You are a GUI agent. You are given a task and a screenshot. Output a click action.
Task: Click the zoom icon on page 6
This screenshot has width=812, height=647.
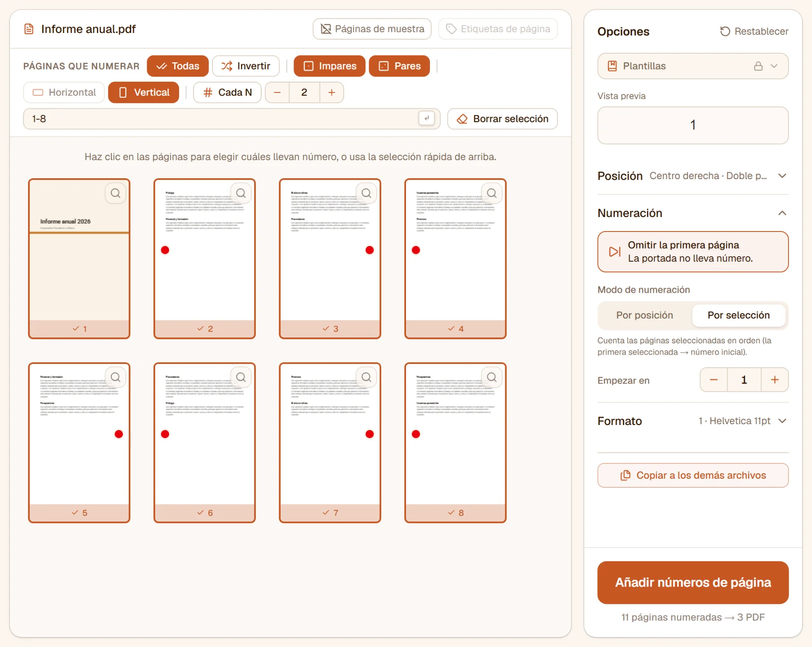point(241,377)
